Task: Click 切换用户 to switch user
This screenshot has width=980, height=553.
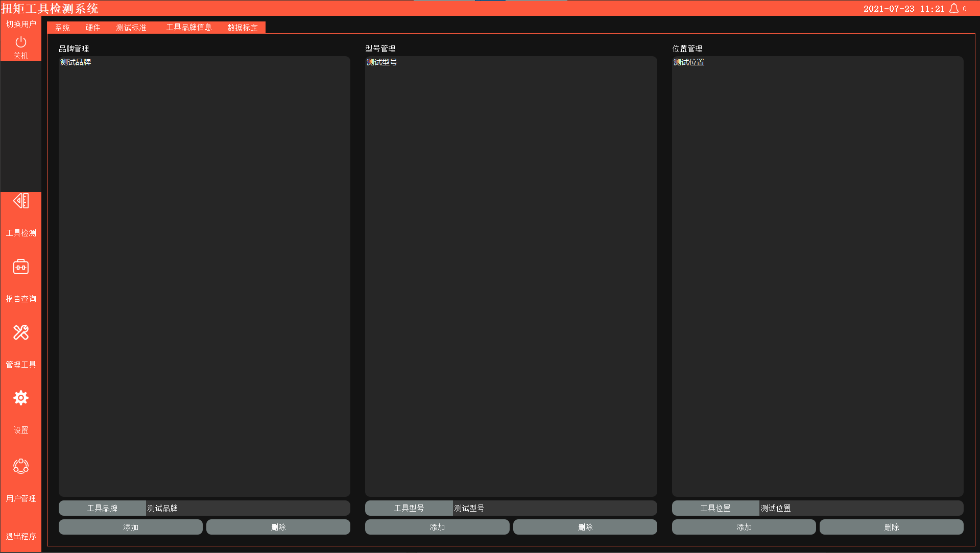Action: 21,24
